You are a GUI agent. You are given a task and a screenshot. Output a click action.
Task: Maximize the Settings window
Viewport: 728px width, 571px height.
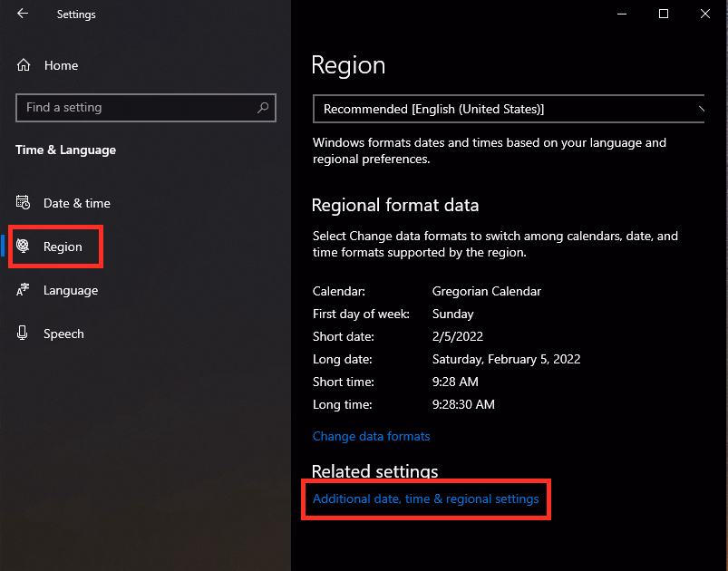[664, 14]
